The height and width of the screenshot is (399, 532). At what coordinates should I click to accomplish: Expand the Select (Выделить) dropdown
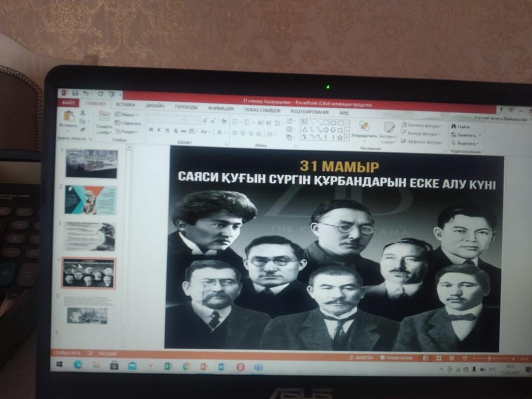tap(465, 143)
